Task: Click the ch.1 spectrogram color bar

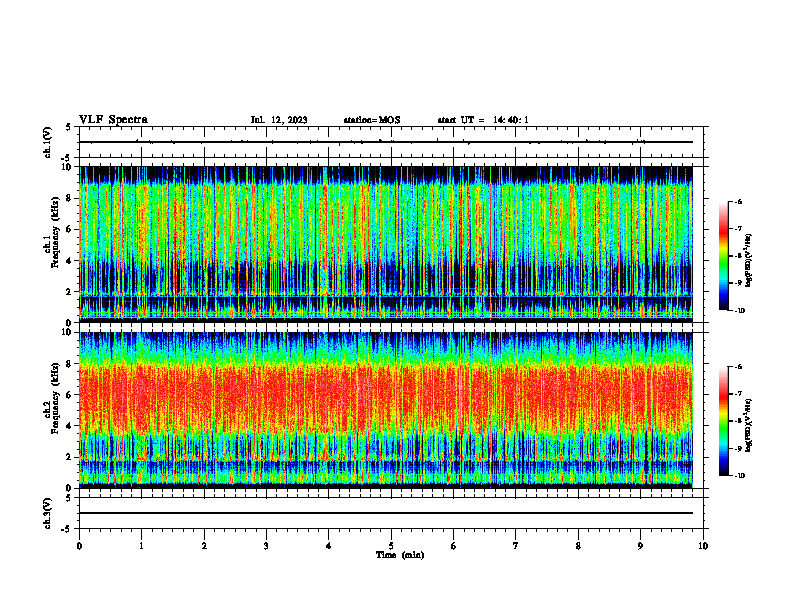Action: point(723,256)
